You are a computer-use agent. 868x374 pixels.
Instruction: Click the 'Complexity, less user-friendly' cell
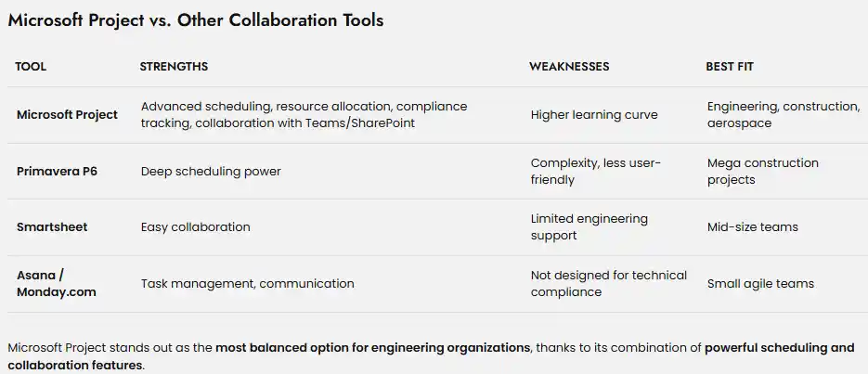point(595,171)
